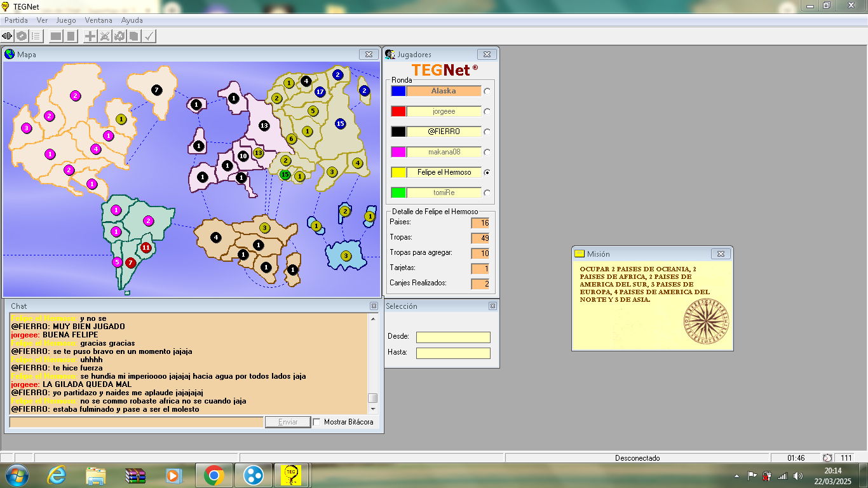Select the yellow 5 token in Asia

(x=313, y=111)
